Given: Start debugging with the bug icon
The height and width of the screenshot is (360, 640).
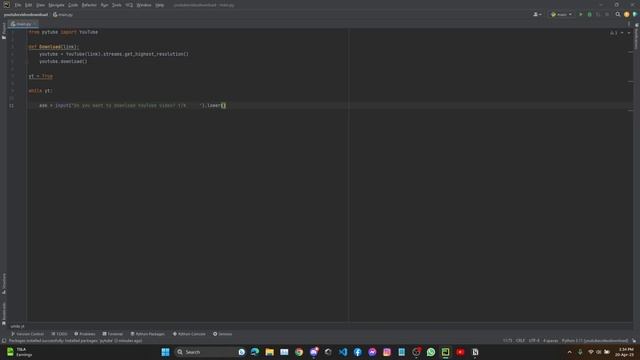Looking at the screenshot, I should [x=589, y=15].
